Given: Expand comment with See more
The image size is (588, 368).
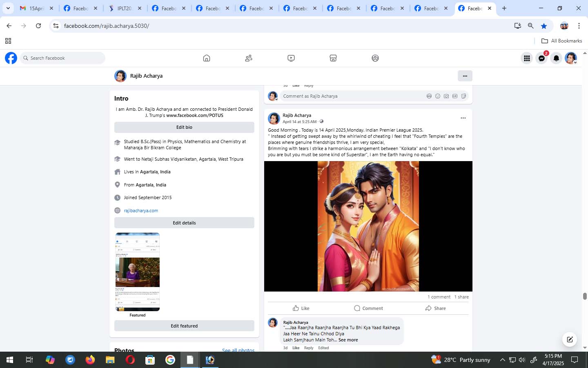Looking at the screenshot, I should (x=348, y=340).
